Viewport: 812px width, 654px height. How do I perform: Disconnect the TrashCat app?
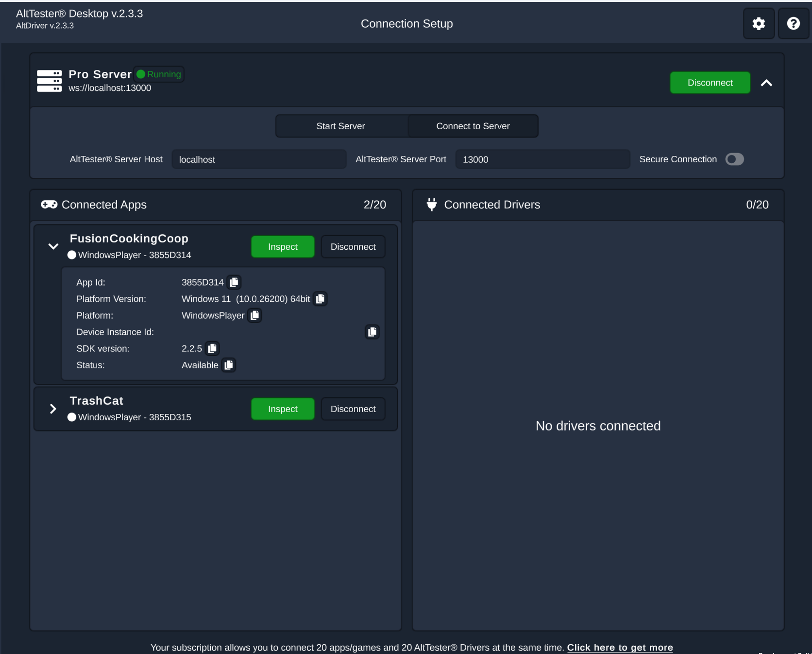pyautogui.click(x=353, y=409)
